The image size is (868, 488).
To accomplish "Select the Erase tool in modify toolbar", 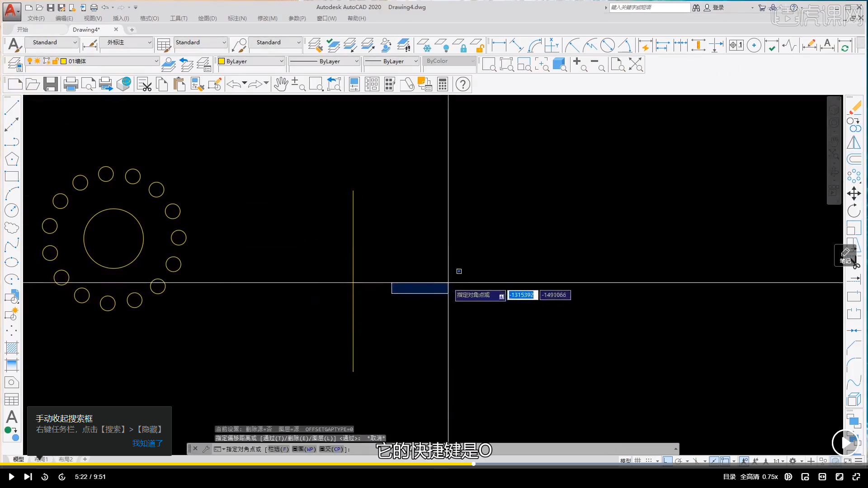I will click(x=854, y=108).
